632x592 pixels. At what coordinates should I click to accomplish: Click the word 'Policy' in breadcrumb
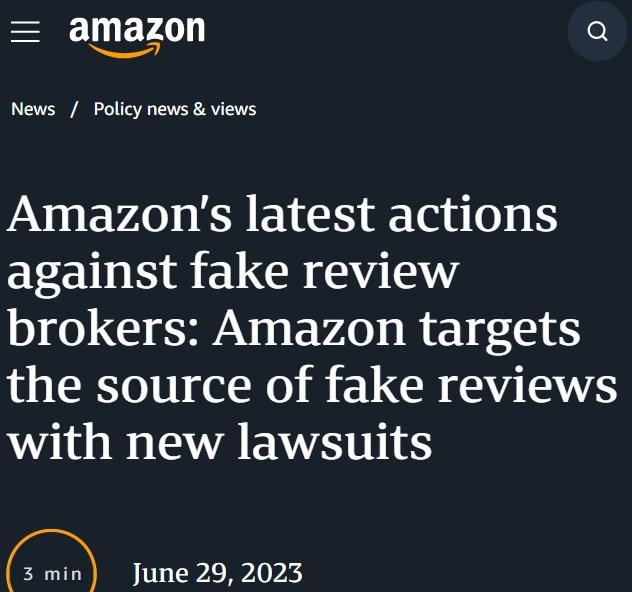coord(118,110)
